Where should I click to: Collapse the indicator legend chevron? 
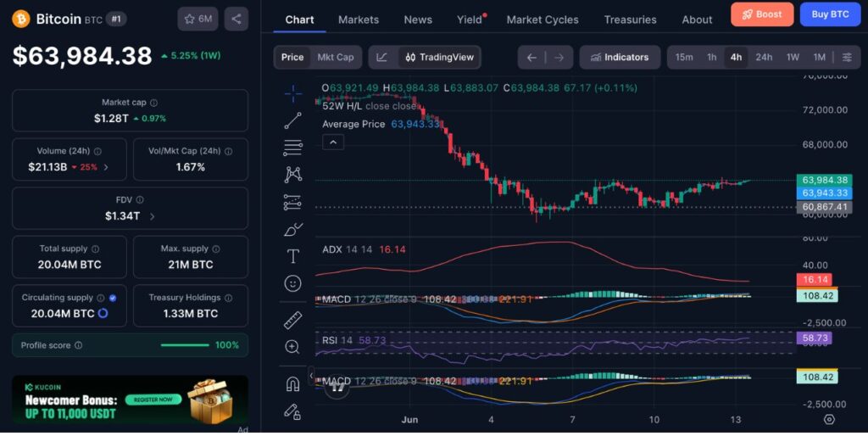point(333,143)
